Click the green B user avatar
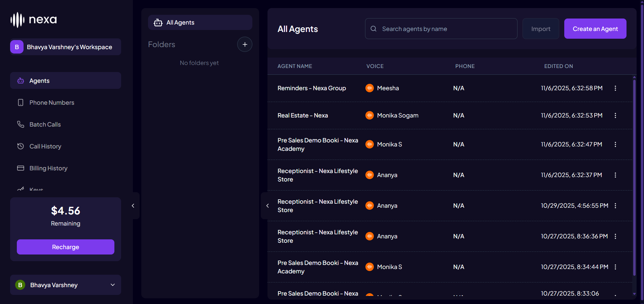The height and width of the screenshot is (304, 644). point(20,285)
